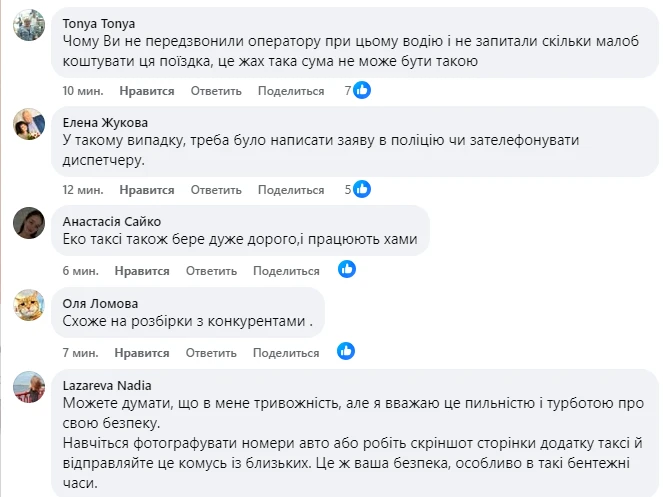
Task: Open Lazareva Nadia's profile name link
Action: (106, 384)
